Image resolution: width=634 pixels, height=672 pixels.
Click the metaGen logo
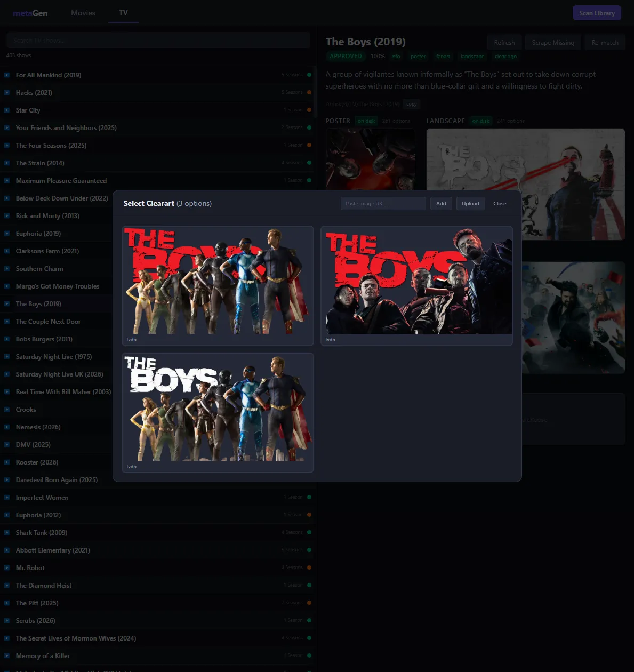(30, 13)
